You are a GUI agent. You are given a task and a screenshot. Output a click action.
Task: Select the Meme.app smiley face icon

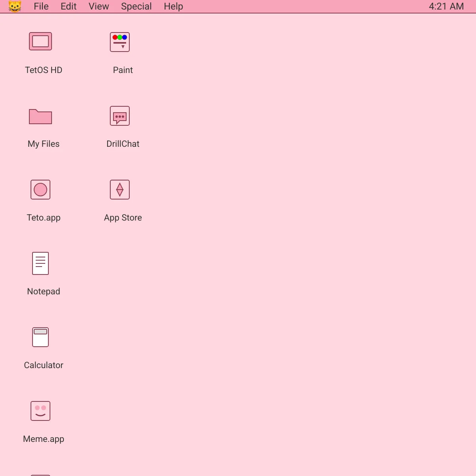tap(40, 411)
